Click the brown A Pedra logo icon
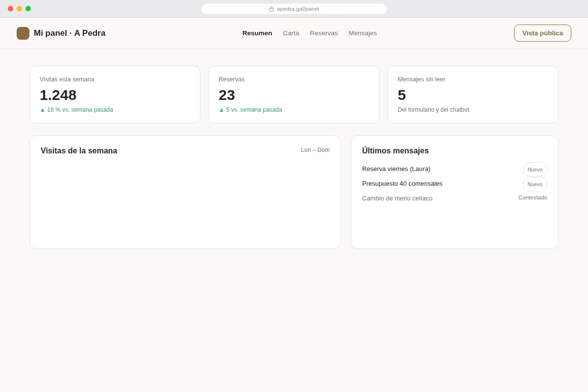Screen dimensions: 588x392 [23, 33]
